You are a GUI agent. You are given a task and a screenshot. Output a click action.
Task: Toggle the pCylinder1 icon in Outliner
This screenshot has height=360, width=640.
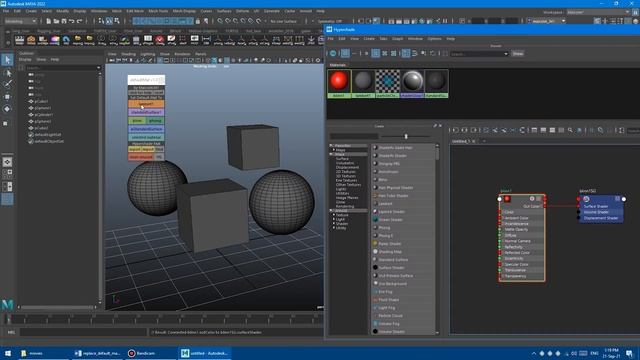tap(31, 115)
